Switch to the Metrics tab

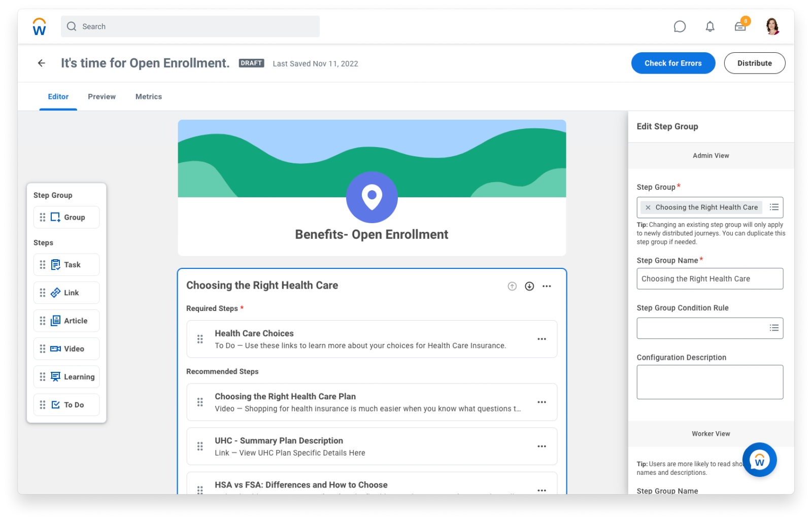coord(149,97)
